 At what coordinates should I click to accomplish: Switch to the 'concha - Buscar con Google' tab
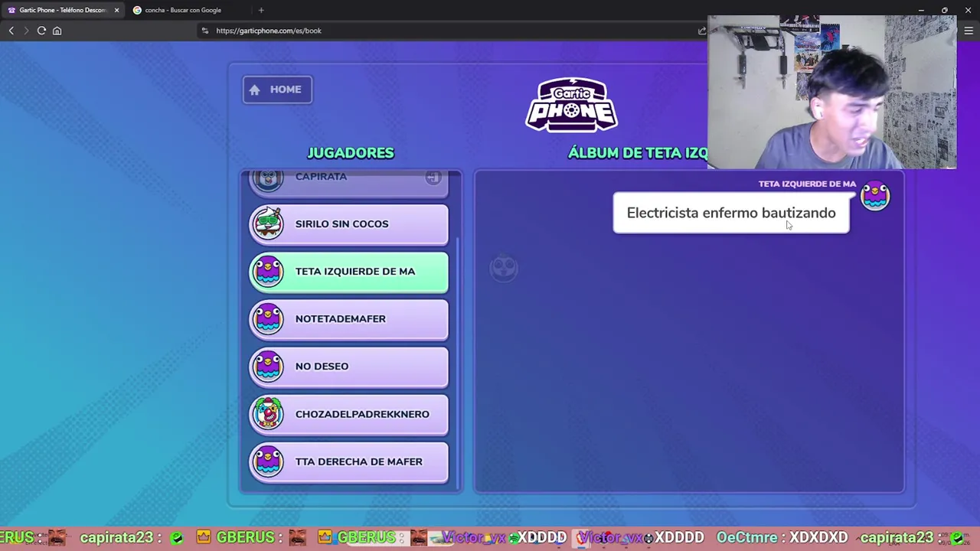point(182,10)
